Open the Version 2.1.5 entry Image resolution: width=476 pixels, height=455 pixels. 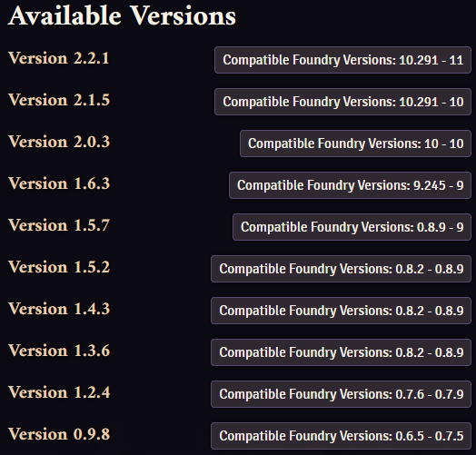59,100
